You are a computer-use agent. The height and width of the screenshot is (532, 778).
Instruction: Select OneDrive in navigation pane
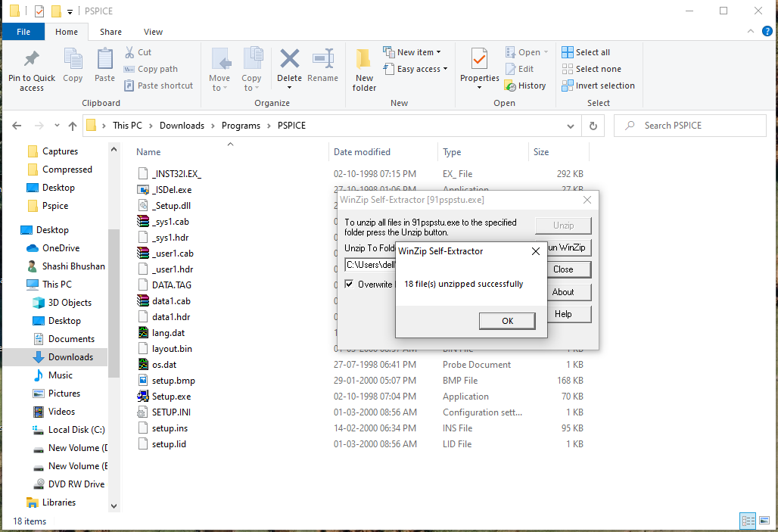coord(61,247)
